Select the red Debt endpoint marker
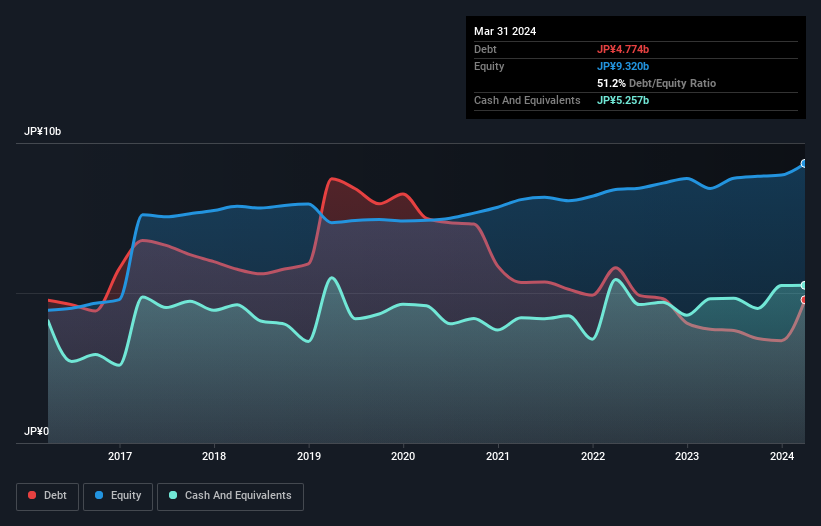This screenshot has height=526, width=821. [x=804, y=300]
